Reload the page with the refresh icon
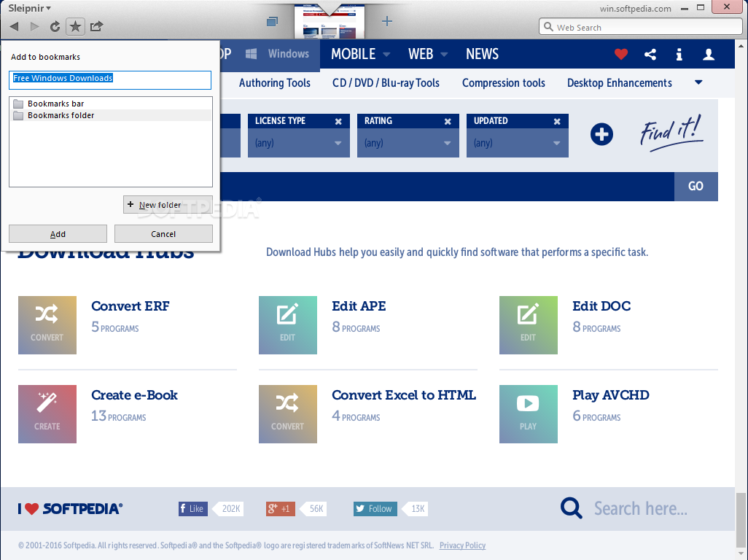 point(55,27)
